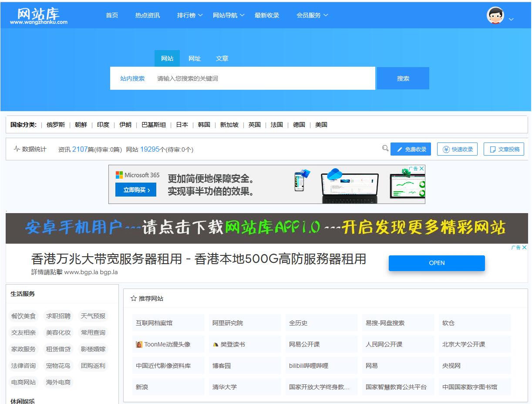Screen dimensions: 532x404
Task: Click the 网站库 site logo
Action: pyautogui.click(x=39, y=16)
